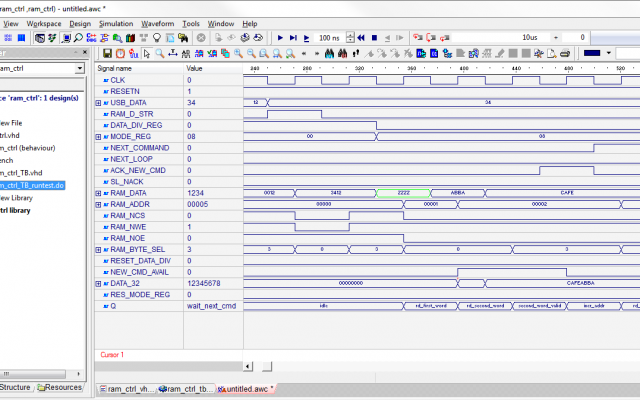The width and height of the screenshot is (640, 400).
Task: Switch to the untitled.awc tab
Action: (x=246, y=389)
